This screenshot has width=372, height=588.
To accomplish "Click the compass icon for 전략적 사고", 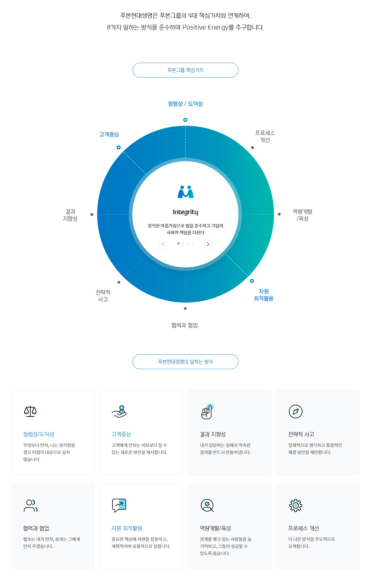I will pos(296,412).
